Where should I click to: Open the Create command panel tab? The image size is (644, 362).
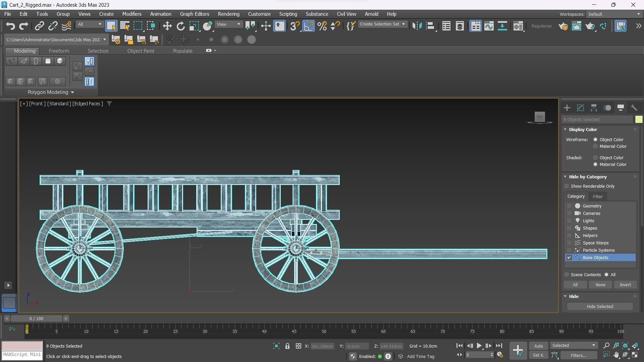coord(567,108)
